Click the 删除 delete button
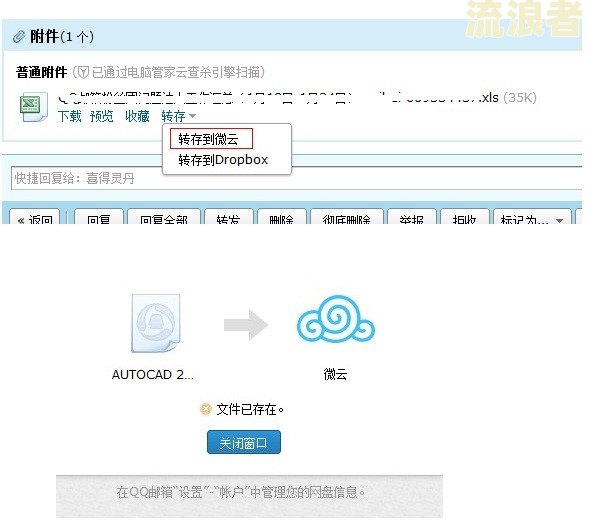 click(x=281, y=217)
